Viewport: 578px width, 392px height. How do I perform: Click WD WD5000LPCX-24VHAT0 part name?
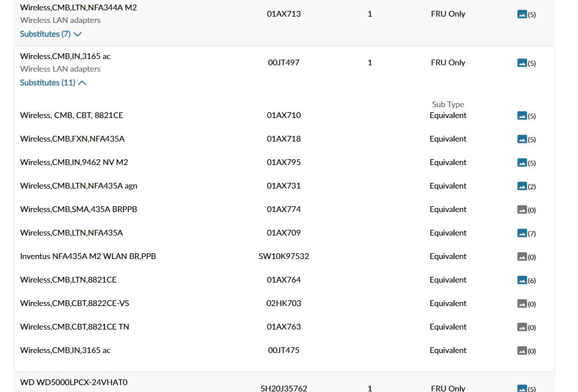[x=74, y=382]
